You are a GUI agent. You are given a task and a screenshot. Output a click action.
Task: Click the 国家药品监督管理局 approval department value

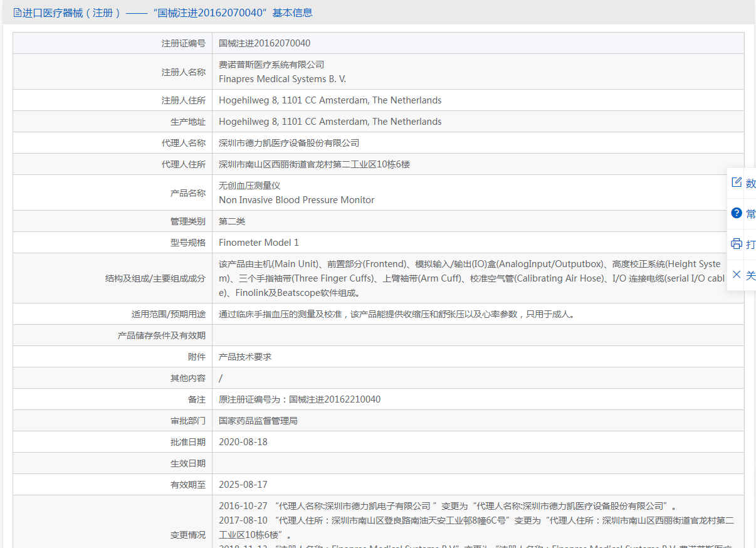coord(258,421)
